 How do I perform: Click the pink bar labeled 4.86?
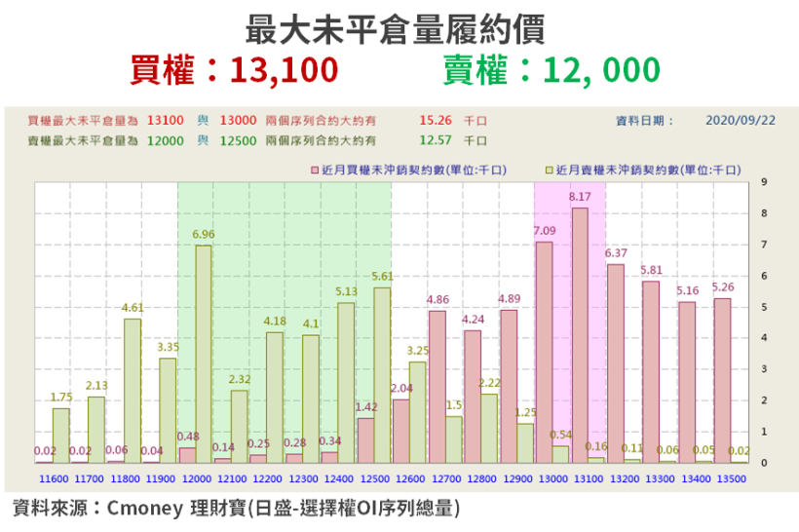(x=438, y=387)
